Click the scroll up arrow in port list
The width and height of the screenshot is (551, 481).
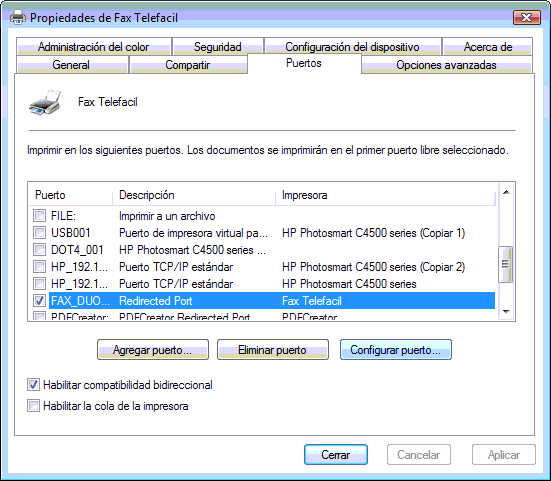[506, 192]
